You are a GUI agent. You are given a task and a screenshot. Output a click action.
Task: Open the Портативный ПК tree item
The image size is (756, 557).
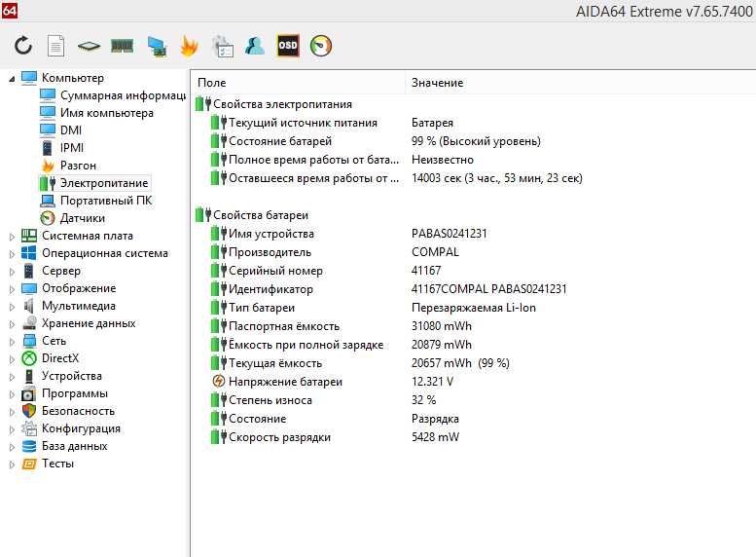[x=106, y=201]
